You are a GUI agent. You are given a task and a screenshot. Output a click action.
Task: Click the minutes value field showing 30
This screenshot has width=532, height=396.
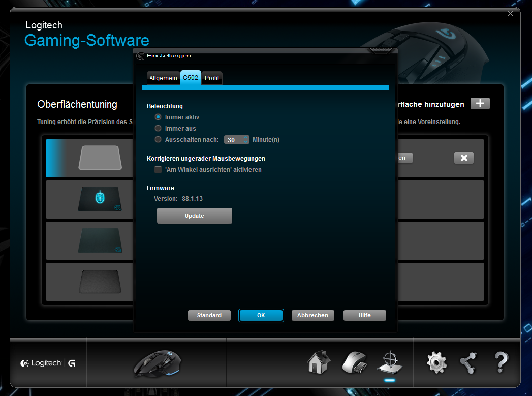[x=233, y=140]
